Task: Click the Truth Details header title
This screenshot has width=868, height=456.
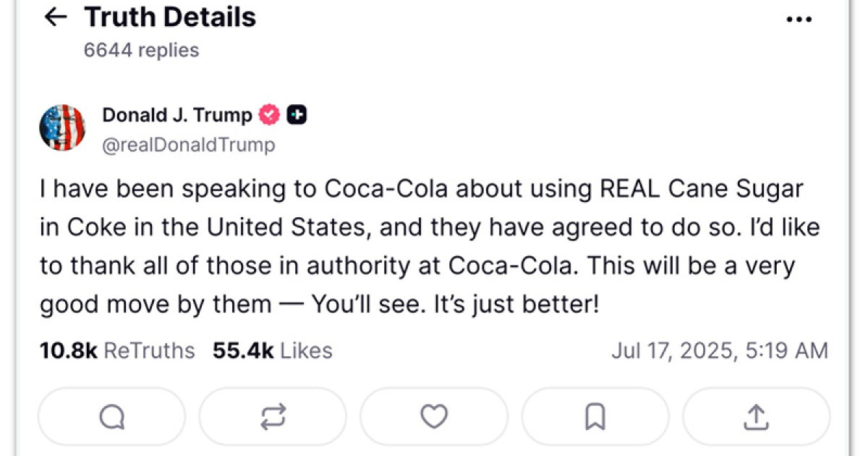Action: pyautogui.click(x=170, y=17)
